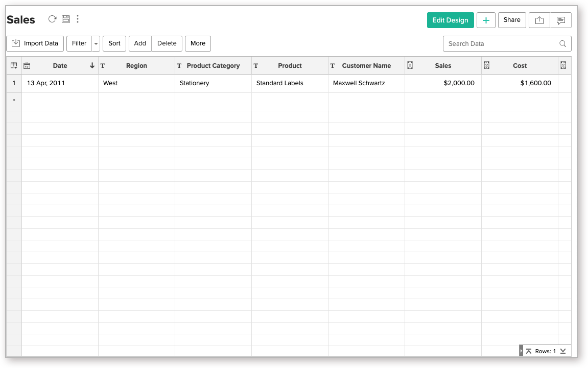Click the Region column text type icon

click(x=103, y=66)
